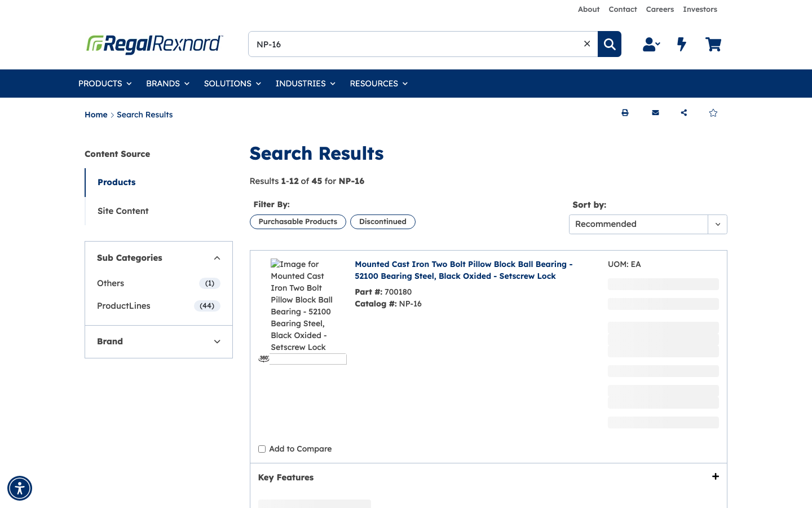
Task: Open Mounted Cast Iron Pillow Block product link
Action: coord(464,270)
